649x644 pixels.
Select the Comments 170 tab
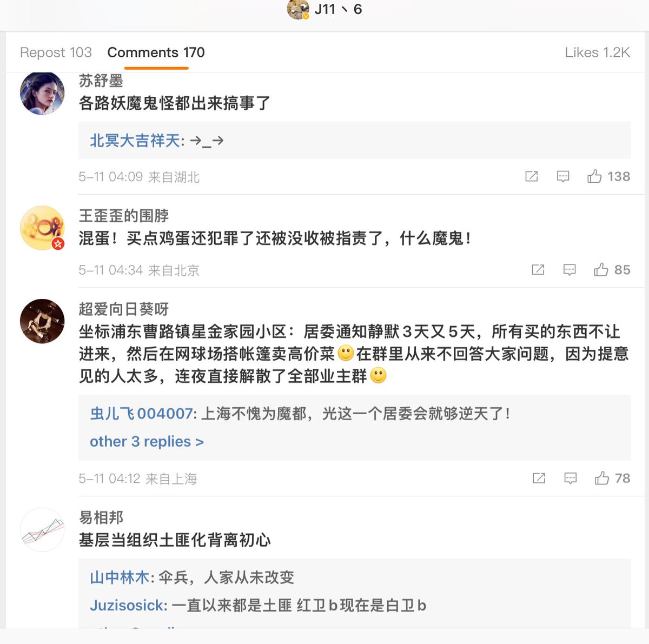coord(156,52)
